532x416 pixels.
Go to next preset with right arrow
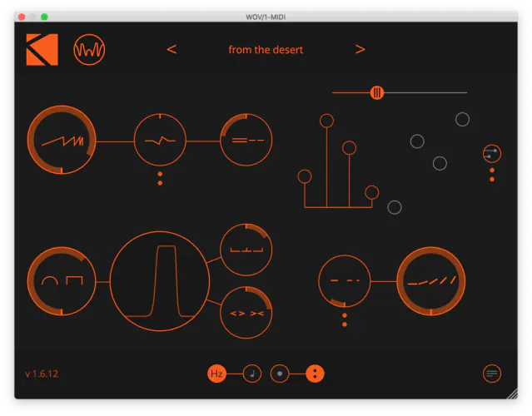pos(360,49)
